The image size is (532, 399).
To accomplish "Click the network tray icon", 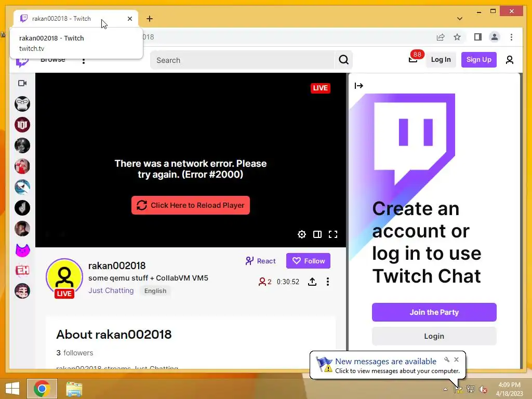I will tap(471, 389).
